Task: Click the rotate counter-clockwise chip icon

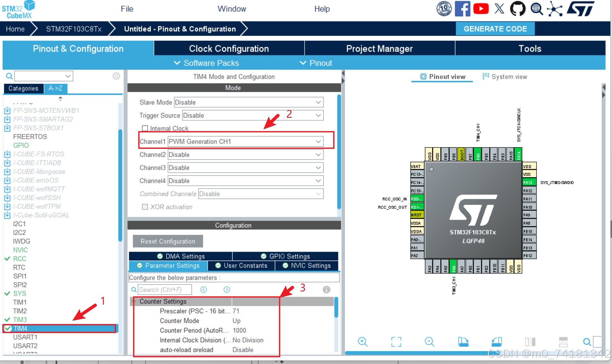Action: pos(497,341)
